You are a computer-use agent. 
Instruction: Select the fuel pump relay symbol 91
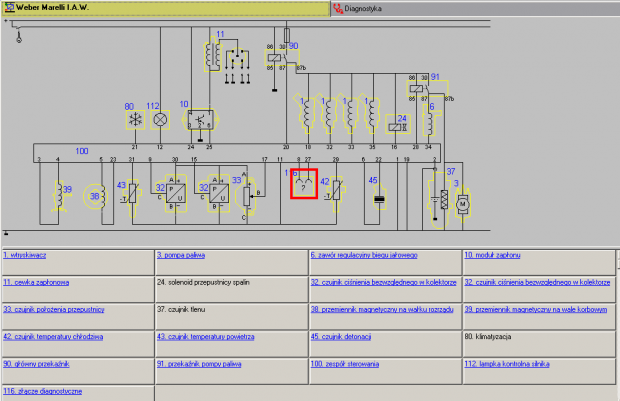tap(427, 89)
